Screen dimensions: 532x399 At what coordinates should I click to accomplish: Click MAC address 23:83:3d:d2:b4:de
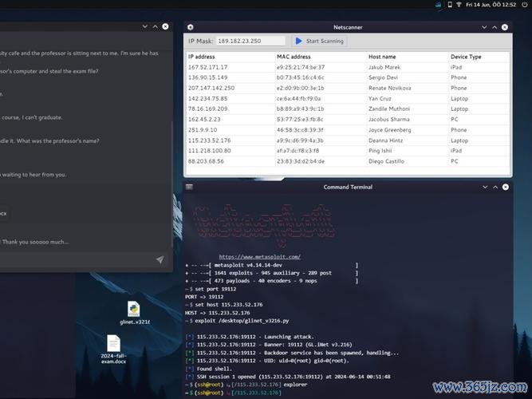[300, 161]
